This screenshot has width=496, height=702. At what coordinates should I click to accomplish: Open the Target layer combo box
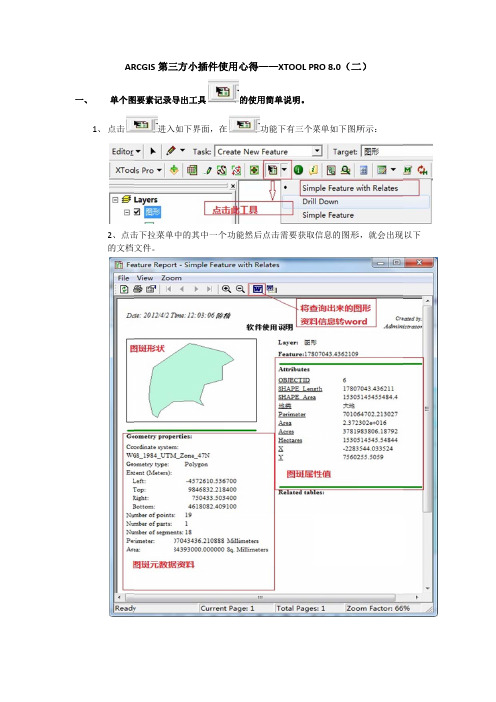397,151
